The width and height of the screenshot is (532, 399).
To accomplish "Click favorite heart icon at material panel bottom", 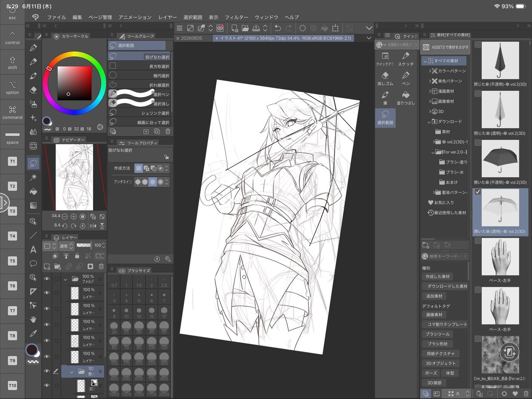I will pos(515,393).
